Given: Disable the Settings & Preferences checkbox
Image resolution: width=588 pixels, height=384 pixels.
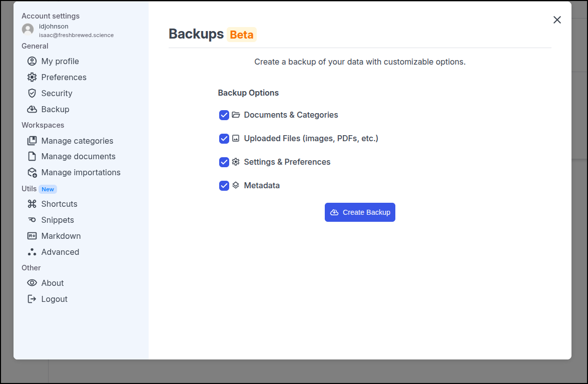Looking at the screenshot, I should (224, 162).
